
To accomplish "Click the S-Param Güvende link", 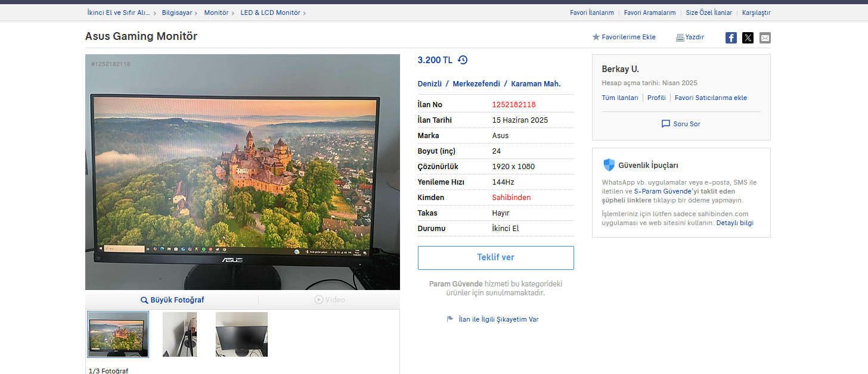I will pyautogui.click(x=662, y=191).
